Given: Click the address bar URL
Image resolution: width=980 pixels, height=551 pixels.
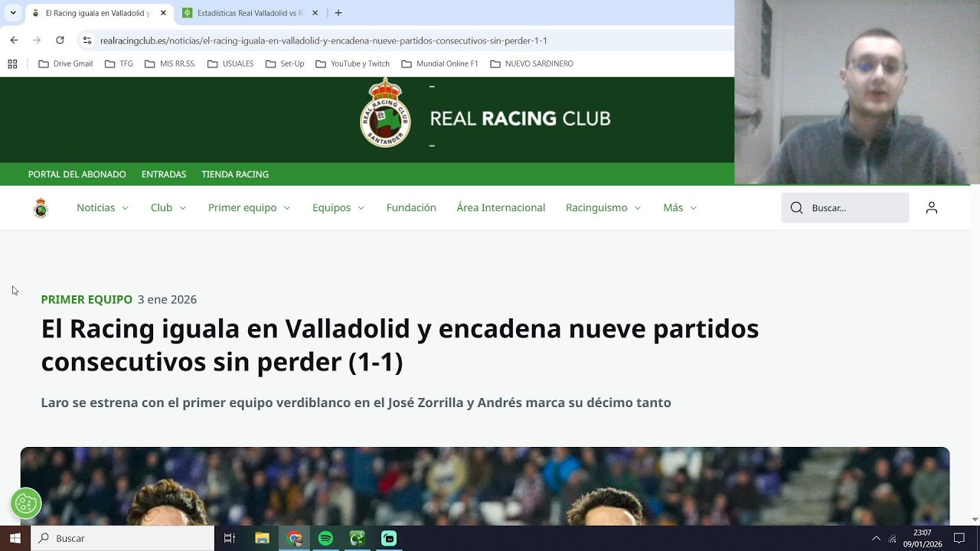Looking at the screenshot, I should coord(323,41).
